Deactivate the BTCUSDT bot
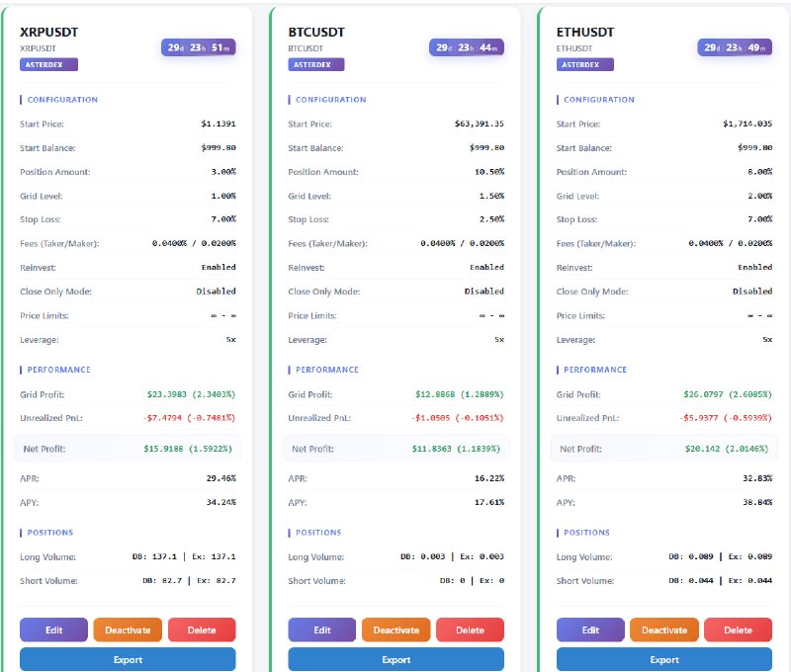The height and width of the screenshot is (672, 791). (396, 630)
